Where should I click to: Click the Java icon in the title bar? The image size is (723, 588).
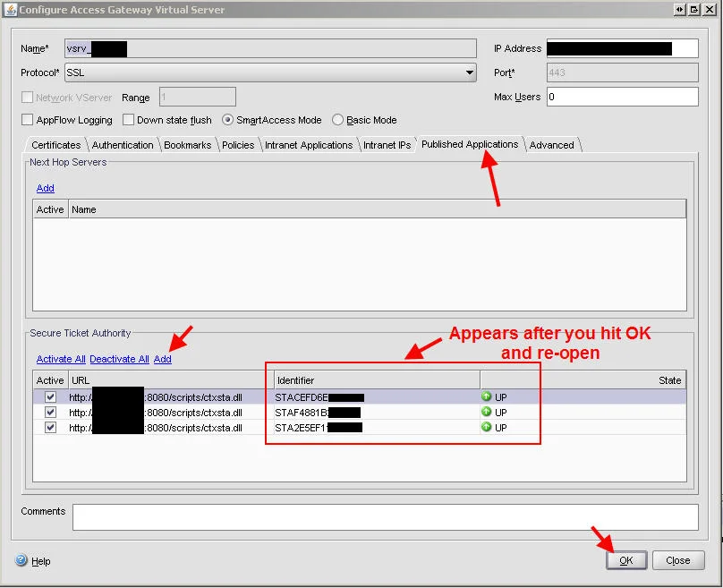coord(10,9)
